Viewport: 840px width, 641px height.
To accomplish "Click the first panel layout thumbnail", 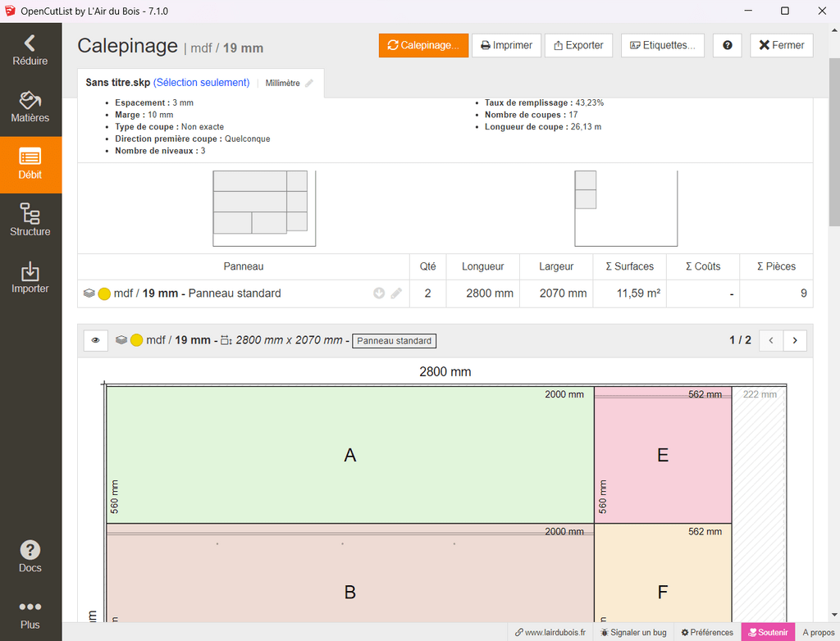I will pos(263,208).
